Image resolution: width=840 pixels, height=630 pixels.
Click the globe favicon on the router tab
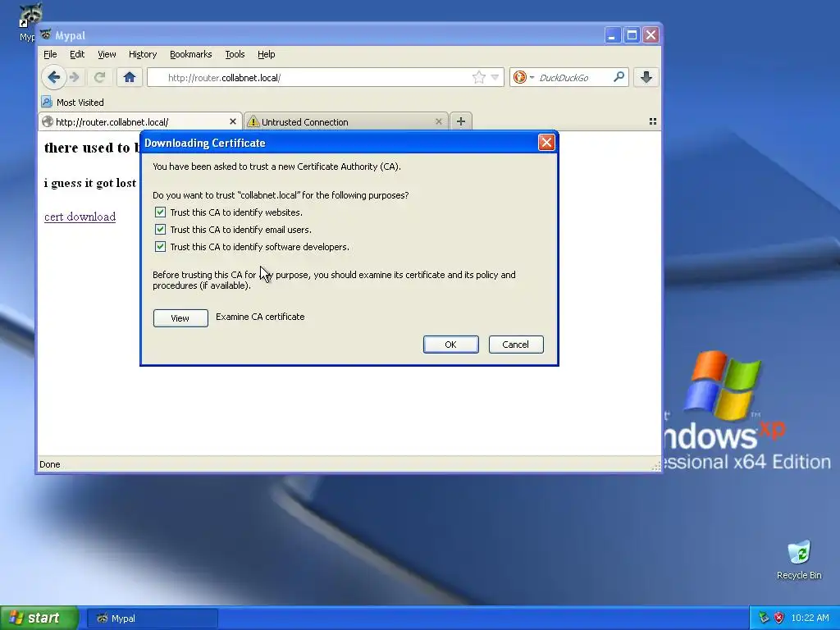(x=48, y=121)
